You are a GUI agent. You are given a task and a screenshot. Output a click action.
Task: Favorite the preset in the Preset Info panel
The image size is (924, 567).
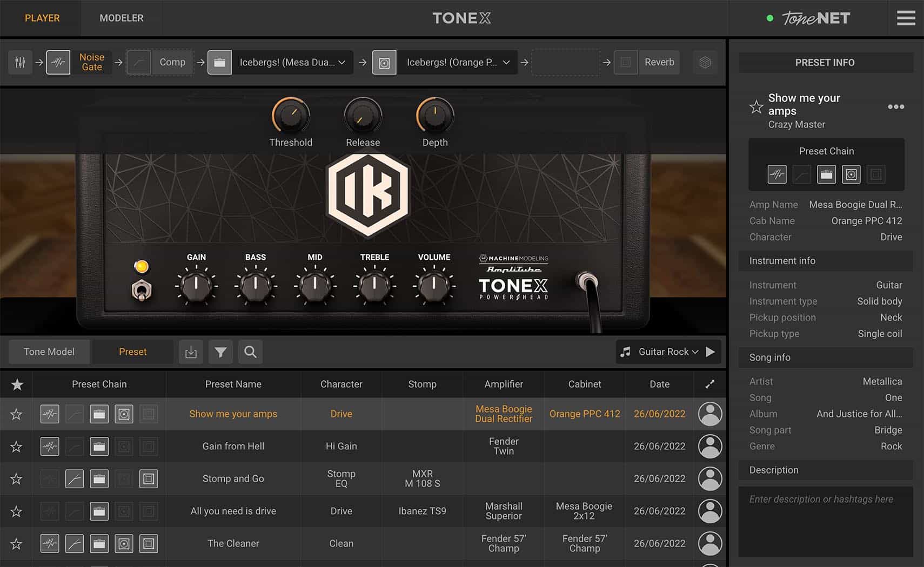(x=756, y=106)
